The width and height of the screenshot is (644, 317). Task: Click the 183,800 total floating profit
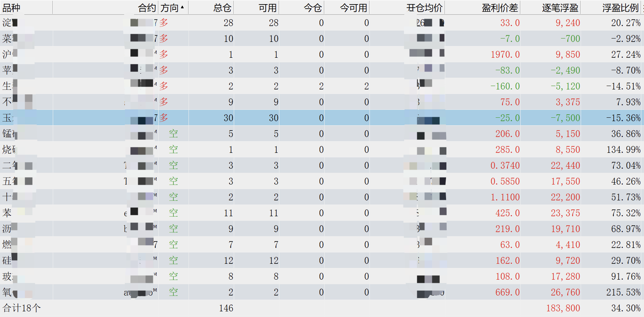563,308
